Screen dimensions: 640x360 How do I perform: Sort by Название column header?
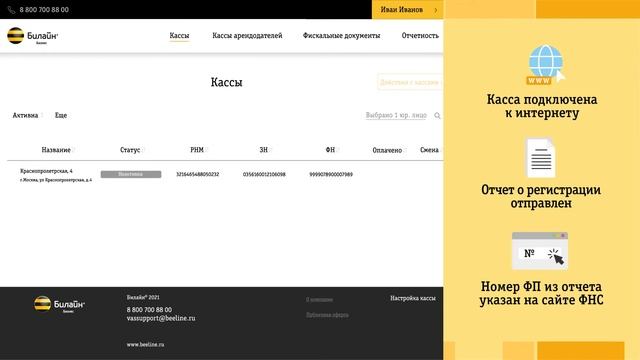[56, 150]
